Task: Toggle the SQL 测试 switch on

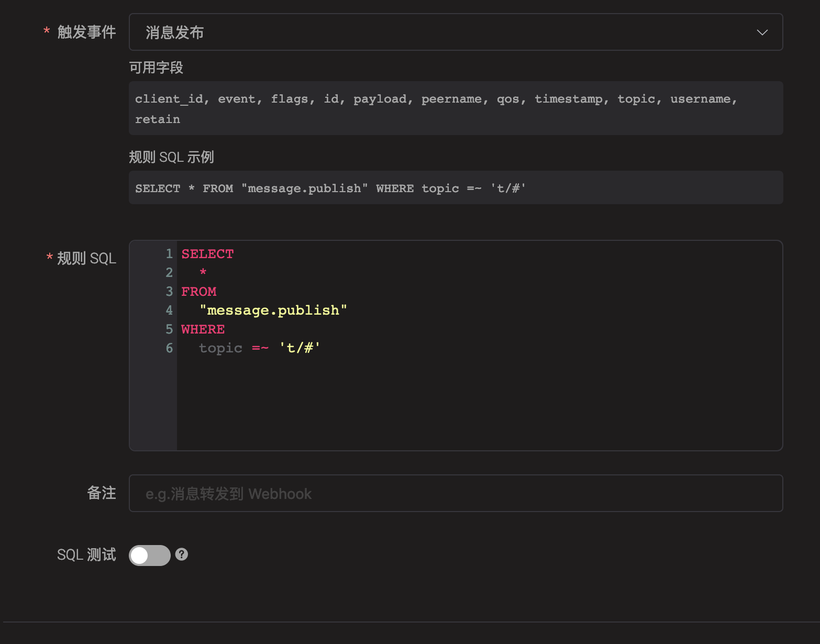Action: pyautogui.click(x=150, y=555)
